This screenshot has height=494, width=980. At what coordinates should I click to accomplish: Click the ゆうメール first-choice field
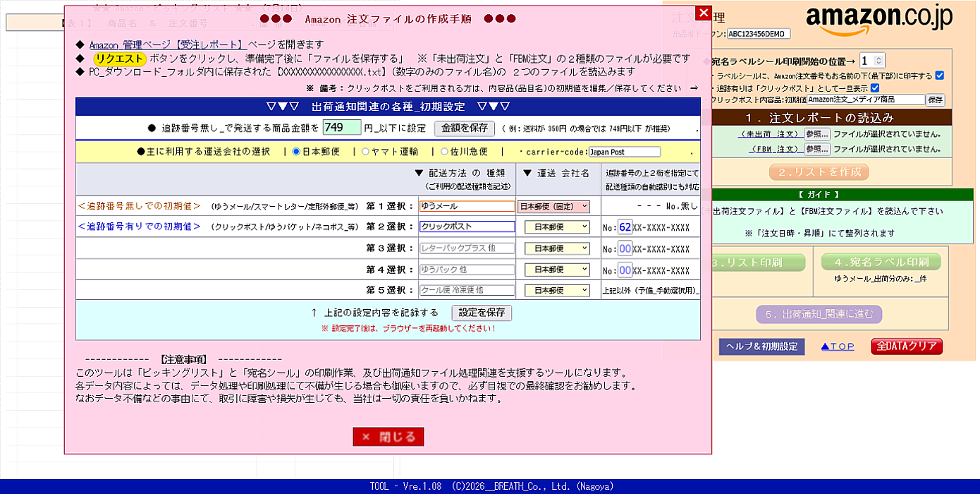(467, 206)
